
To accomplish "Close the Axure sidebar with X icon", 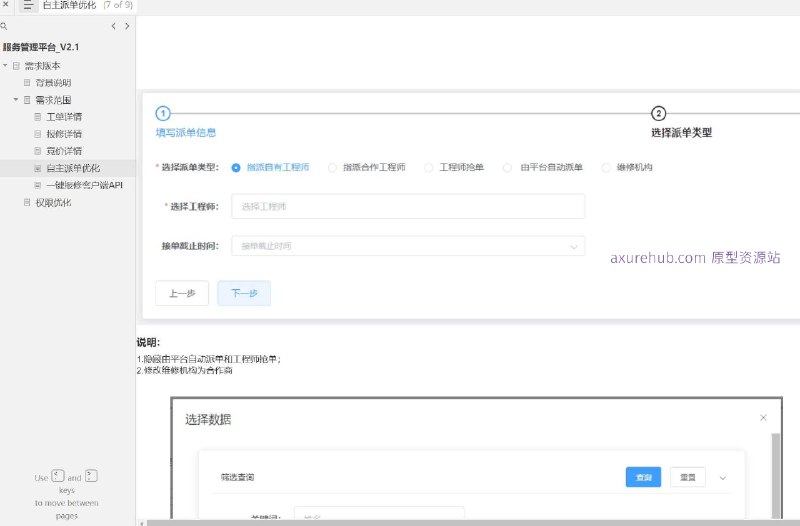I will (x=6, y=4).
